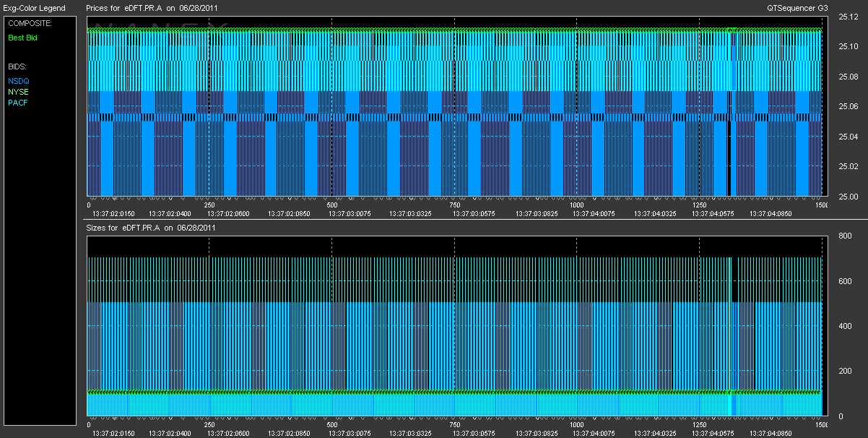
Task: Click the Sizes for eDFT.PR.A chart title
Action: pos(150,228)
